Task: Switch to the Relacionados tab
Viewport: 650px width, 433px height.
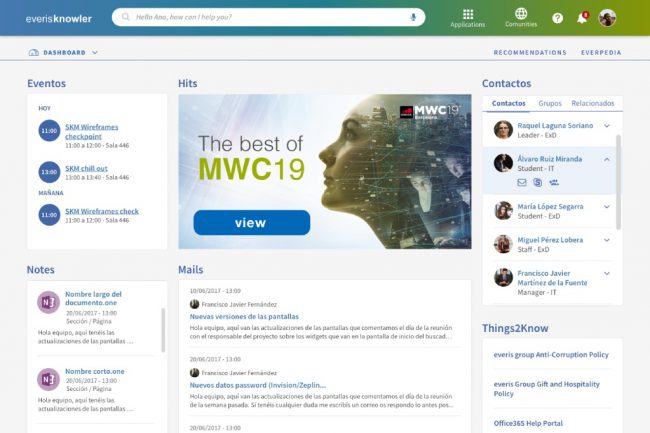Action: (x=593, y=103)
